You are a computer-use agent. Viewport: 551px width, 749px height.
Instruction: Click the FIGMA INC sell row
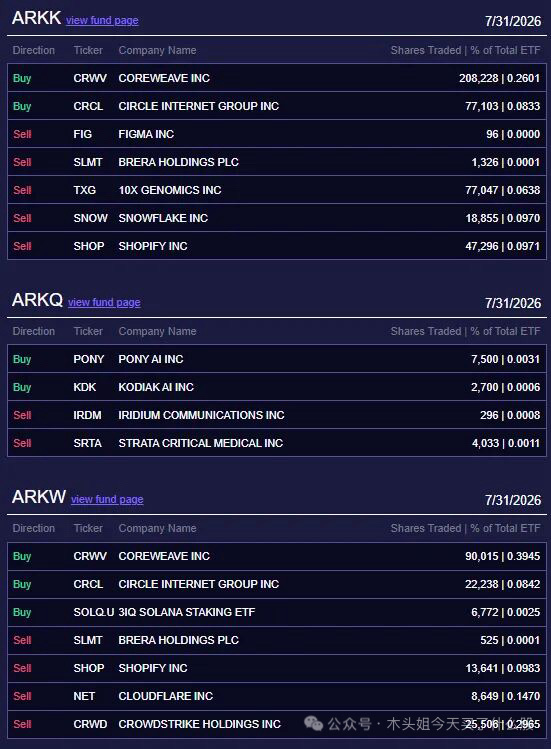coord(277,134)
